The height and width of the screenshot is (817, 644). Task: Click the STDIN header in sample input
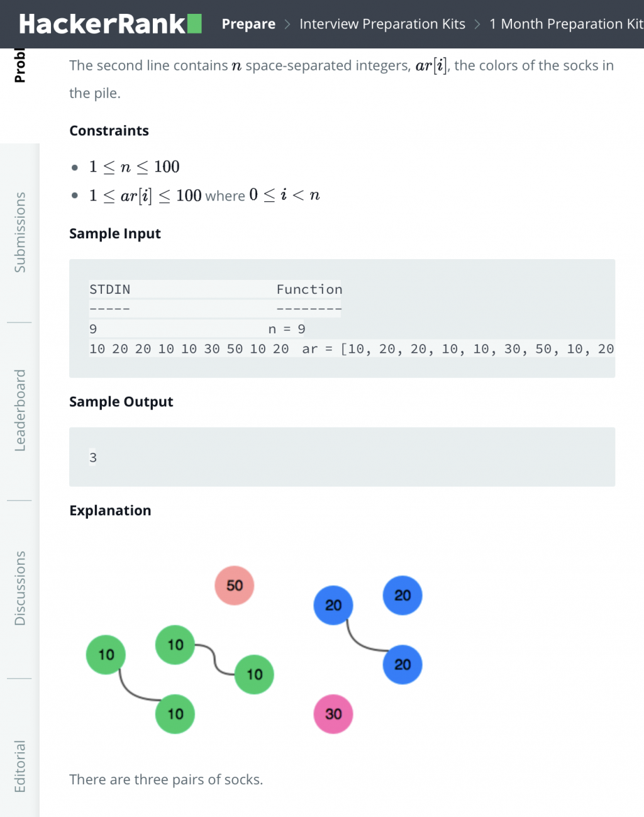(x=110, y=289)
